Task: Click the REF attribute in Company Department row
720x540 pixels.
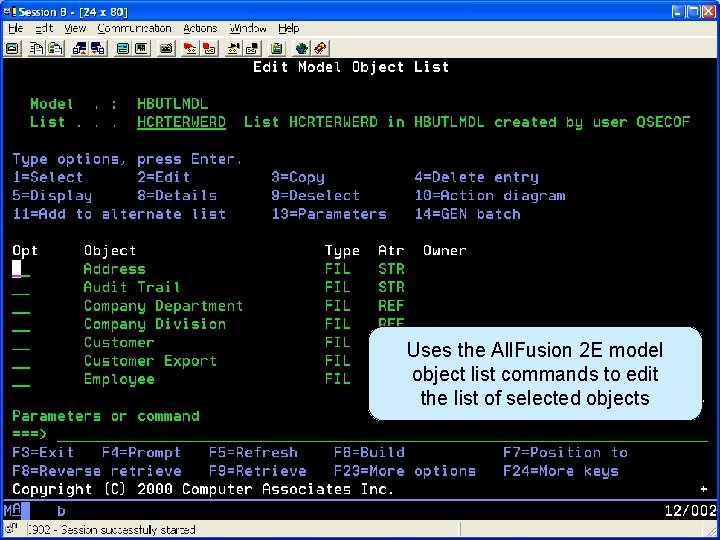Action: coord(392,306)
